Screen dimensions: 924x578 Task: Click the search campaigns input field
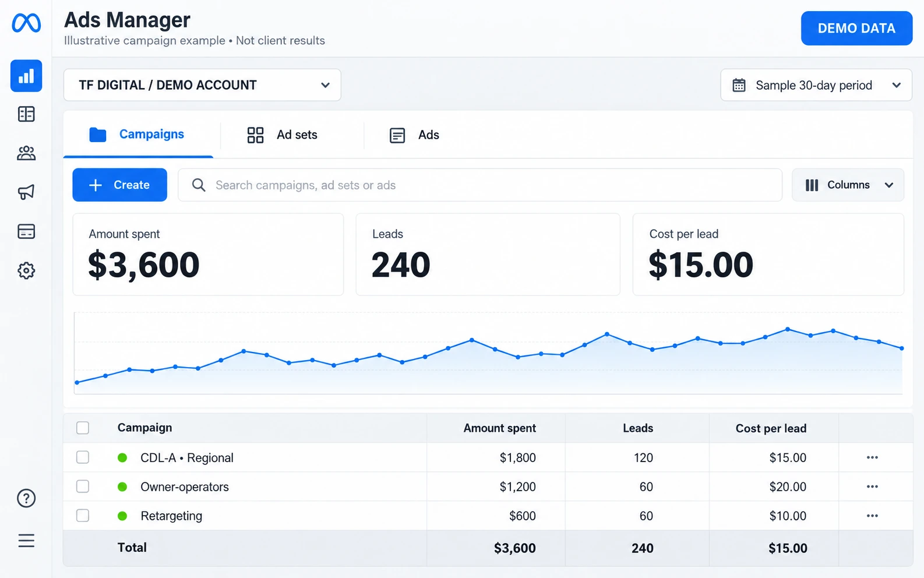[480, 185]
